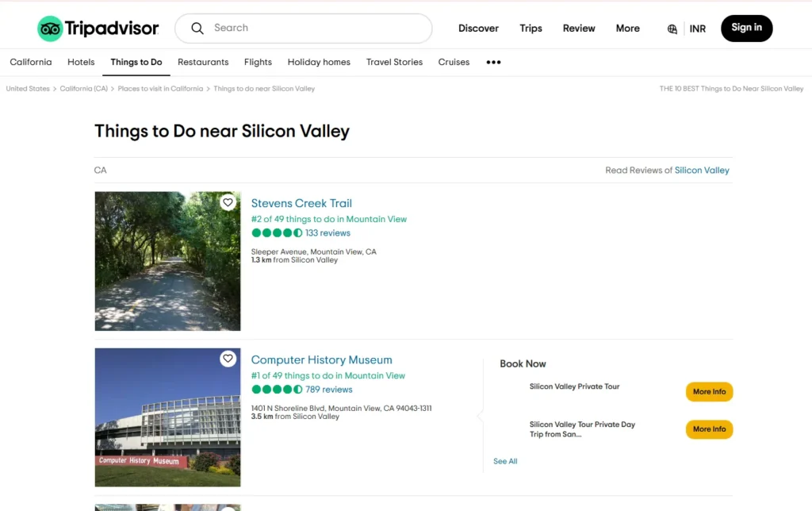Switch to the Restaurants tab
The width and height of the screenshot is (812, 511).
pos(203,62)
